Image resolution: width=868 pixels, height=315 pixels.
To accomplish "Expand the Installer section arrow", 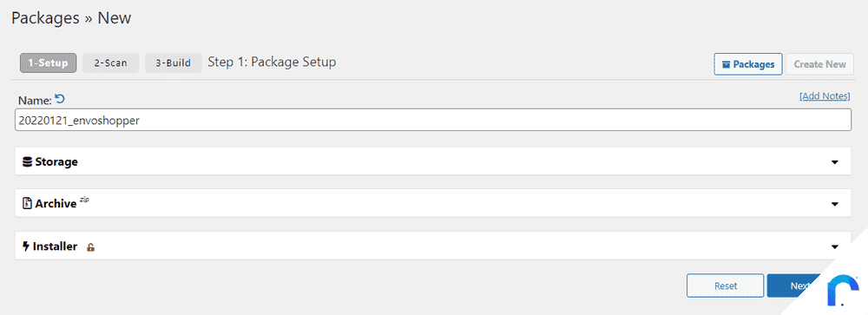I will click(835, 246).
